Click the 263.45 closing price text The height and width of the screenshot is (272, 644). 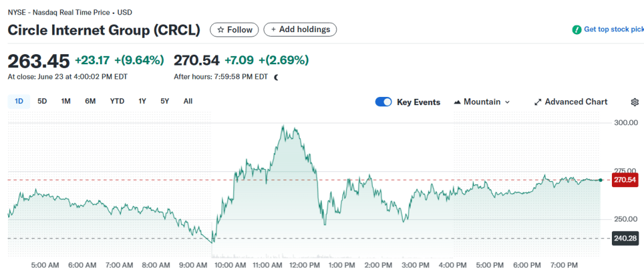pos(38,61)
